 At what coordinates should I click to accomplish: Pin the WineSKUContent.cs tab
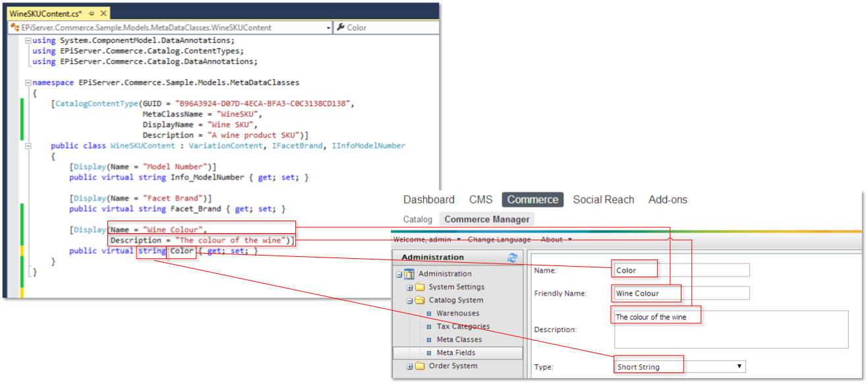tap(91, 13)
